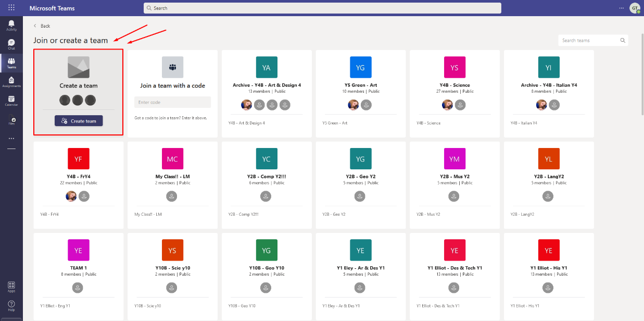Open the YL tile for Y2B - LangY2
The width and height of the screenshot is (644, 321).
tap(549, 159)
